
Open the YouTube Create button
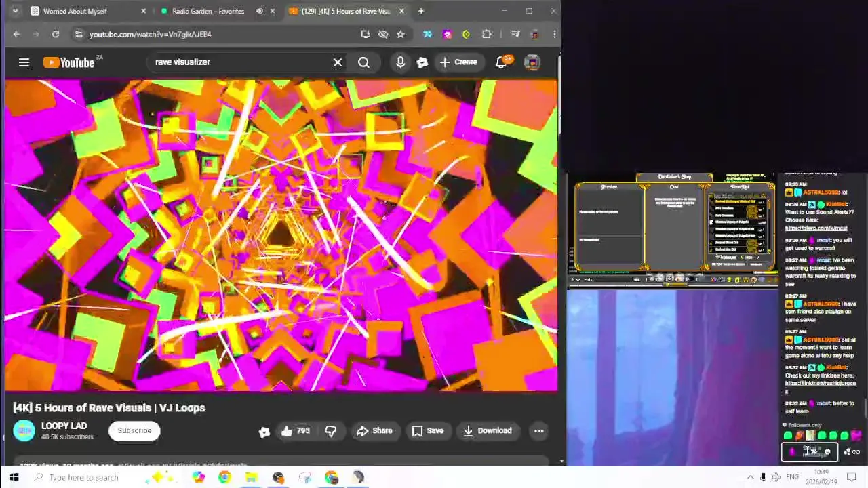click(x=458, y=62)
